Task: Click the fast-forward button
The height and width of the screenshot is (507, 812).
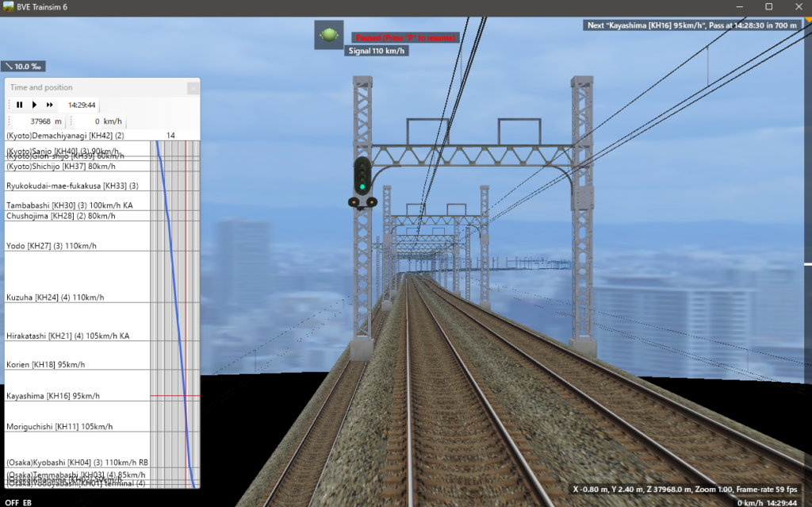Action: click(49, 105)
